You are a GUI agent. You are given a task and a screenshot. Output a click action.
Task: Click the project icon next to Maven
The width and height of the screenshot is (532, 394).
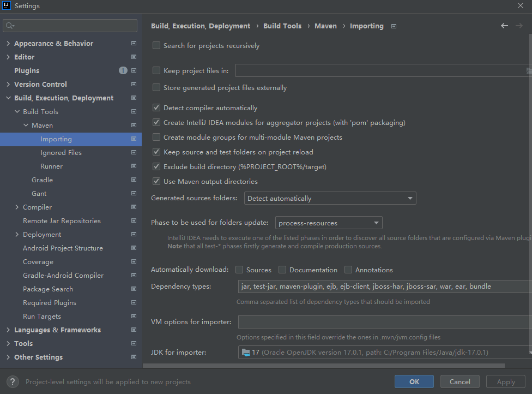(134, 125)
